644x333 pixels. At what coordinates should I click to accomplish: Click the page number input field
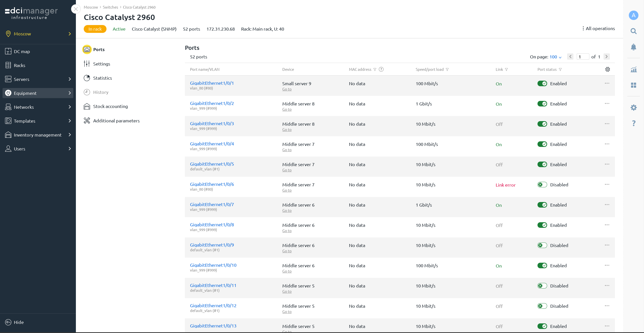(583, 57)
